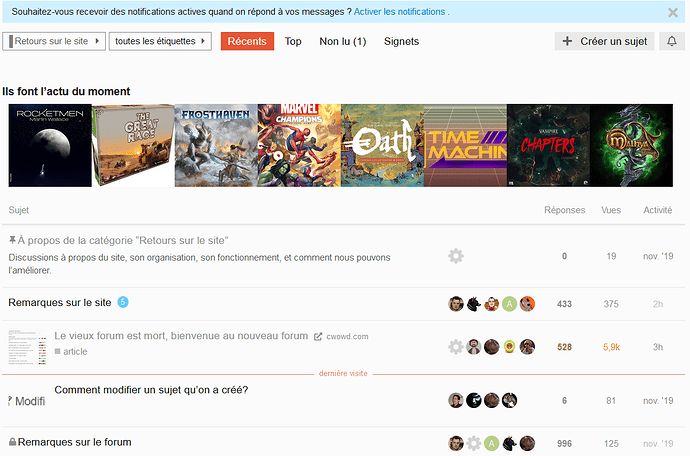Go to the Signets tab
The image size is (690, 456).
coord(401,41)
